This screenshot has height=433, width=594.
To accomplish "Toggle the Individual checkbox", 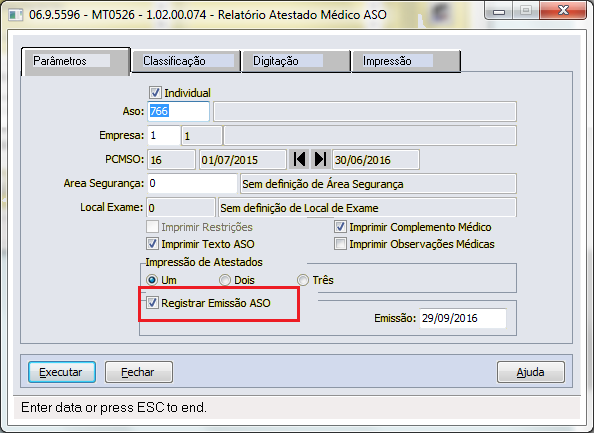I will [x=155, y=92].
